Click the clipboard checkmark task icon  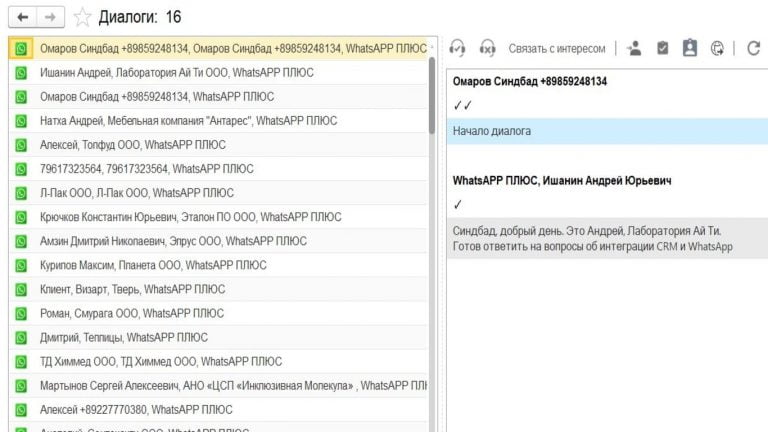pyautogui.click(x=662, y=48)
